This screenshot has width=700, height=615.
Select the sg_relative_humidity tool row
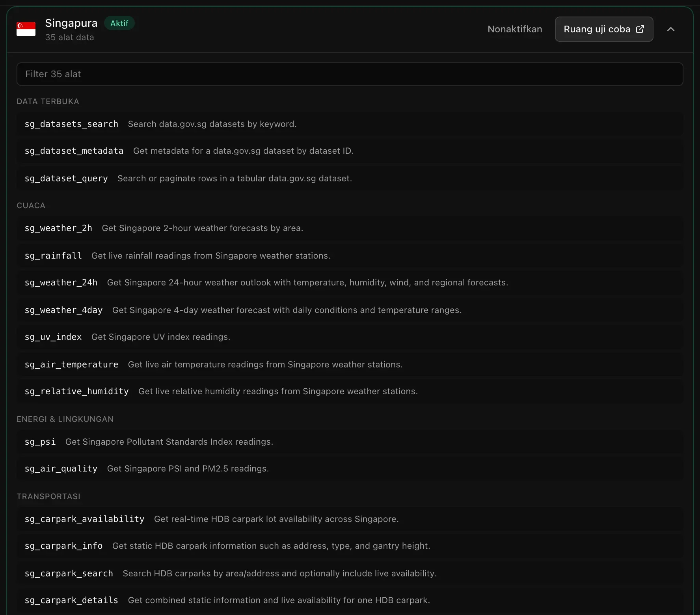[x=350, y=391]
